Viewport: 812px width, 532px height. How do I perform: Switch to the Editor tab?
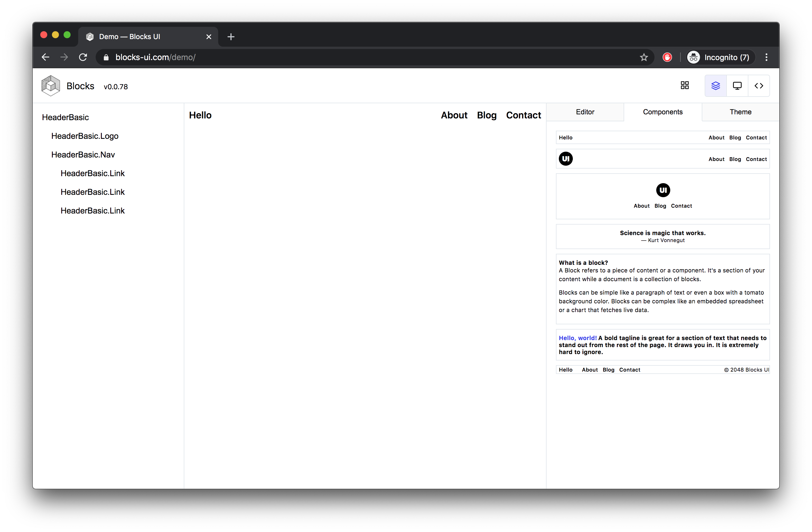point(585,112)
